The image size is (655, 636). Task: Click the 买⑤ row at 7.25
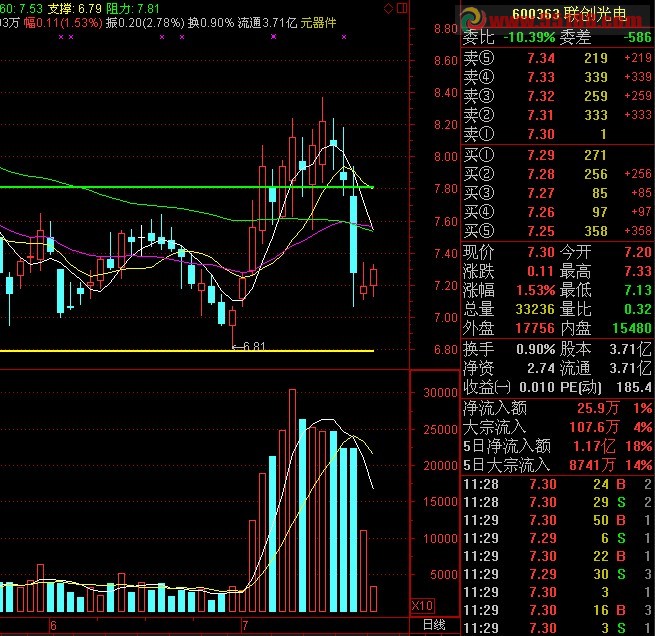[x=557, y=231]
